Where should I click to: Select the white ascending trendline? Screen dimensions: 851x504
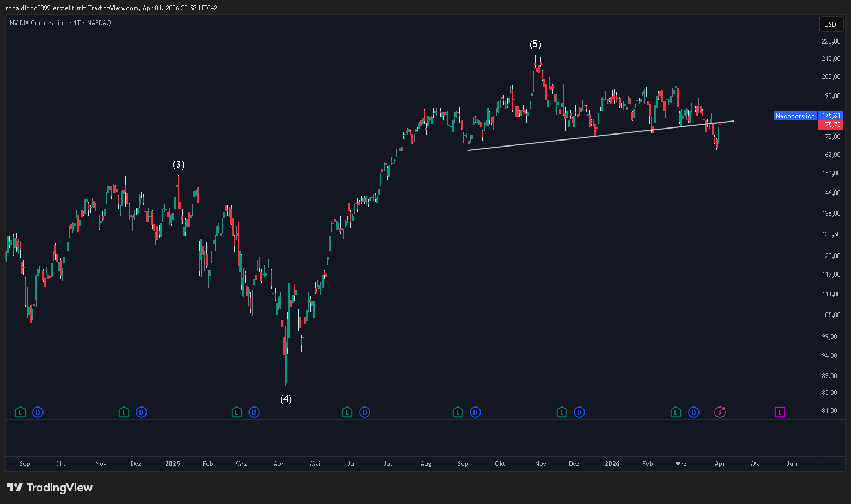[601, 135]
